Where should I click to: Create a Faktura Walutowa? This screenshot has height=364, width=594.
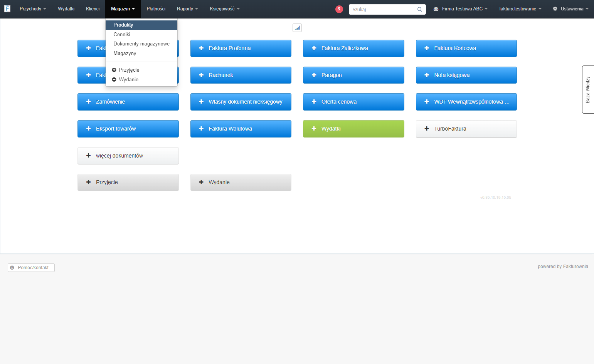pyautogui.click(x=241, y=129)
